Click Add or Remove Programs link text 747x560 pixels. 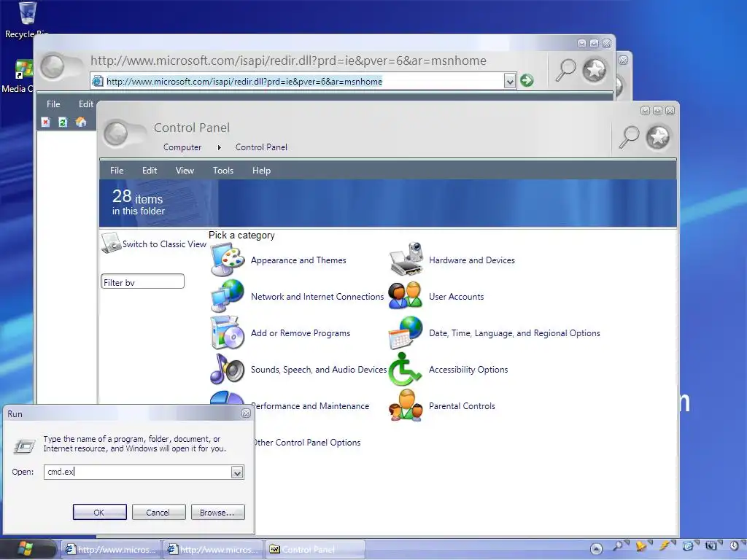[x=301, y=333]
